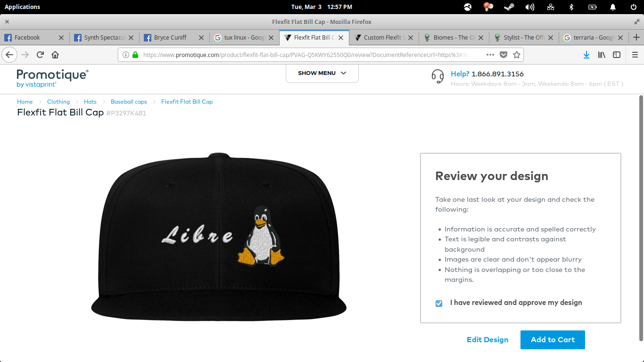
Task: Go to Firefox home page icon
Action: (x=55, y=55)
